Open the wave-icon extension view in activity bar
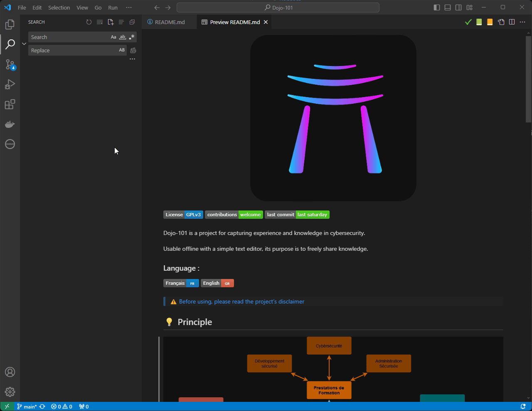532x411 pixels. [10, 144]
